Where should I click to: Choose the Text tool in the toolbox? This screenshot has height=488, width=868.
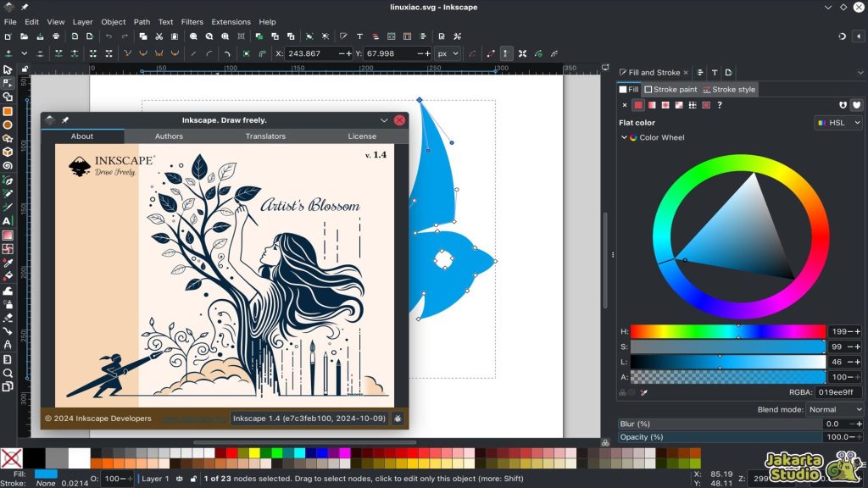coord(8,221)
